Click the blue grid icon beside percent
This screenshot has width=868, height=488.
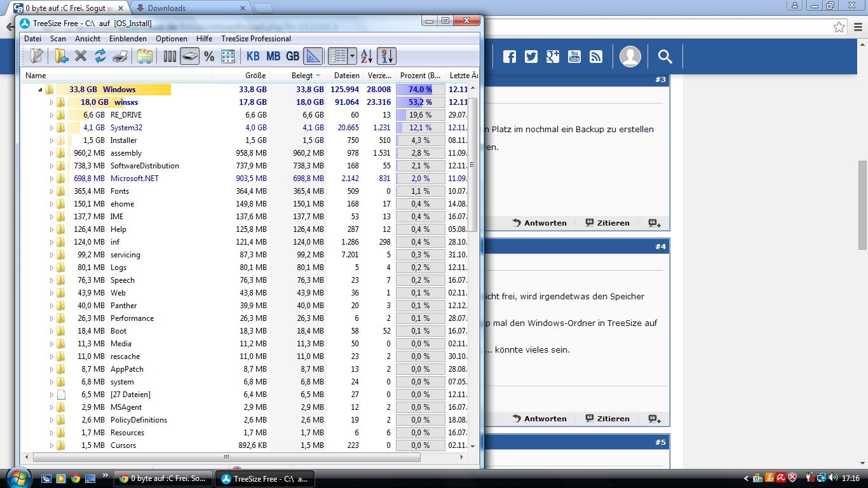[x=228, y=56]
